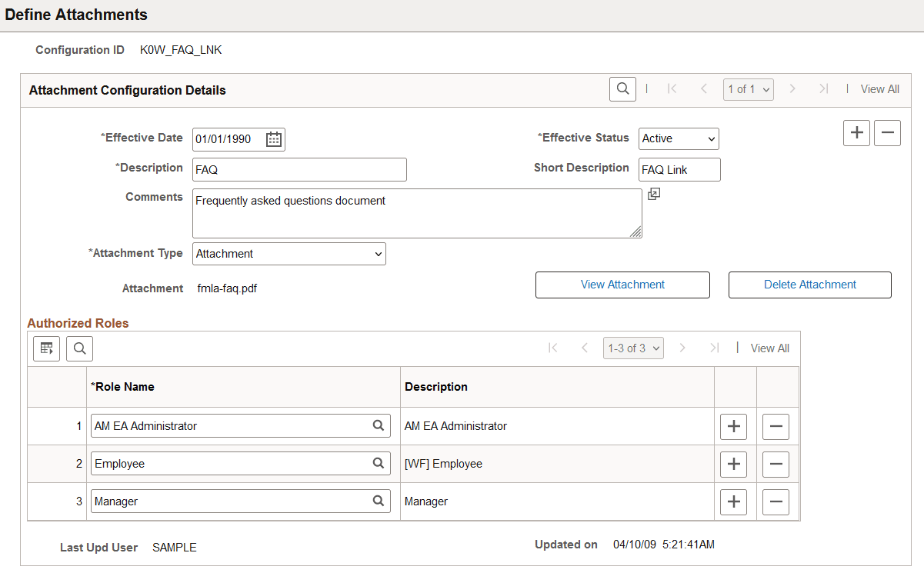Click the Delete Attachment button
The width and height of the screenshot is (924, 573).
(x=809, y=285)
